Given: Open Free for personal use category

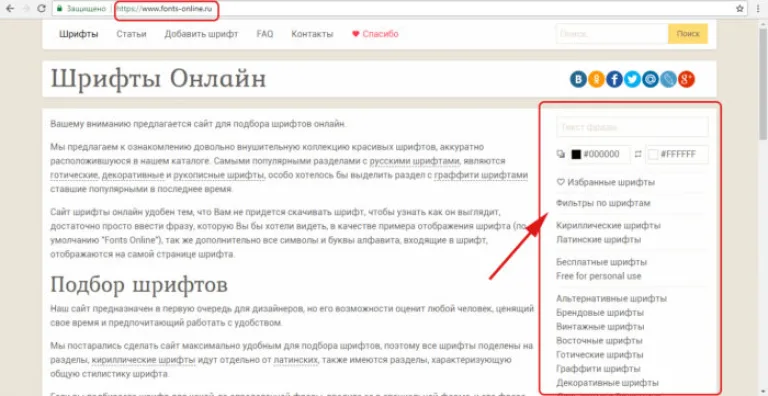Looking at the screenshot, I should [x=599, y=276].
